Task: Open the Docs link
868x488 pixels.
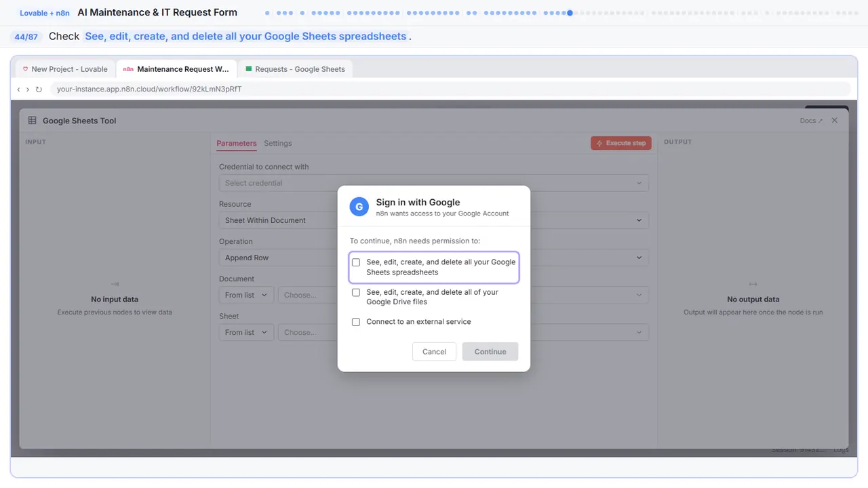Action: coord(811,121)
